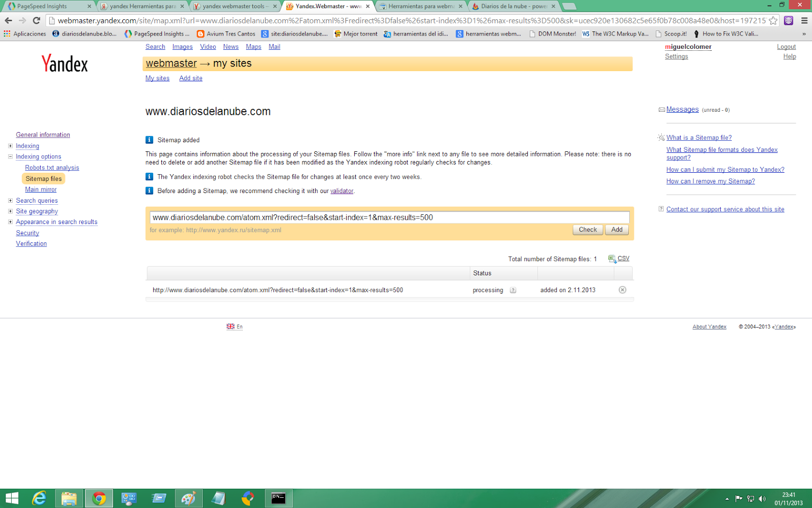Open Maps from the Yandex services menu
The width and height of the screenshot is (812, 508).
click(x=253, y=46)
